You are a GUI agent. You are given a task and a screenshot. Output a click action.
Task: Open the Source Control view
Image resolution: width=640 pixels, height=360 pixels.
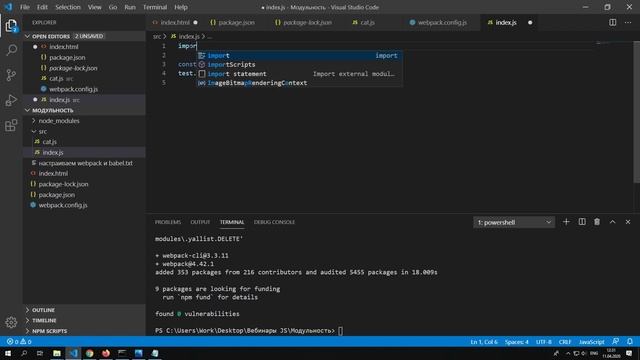[11, 75]
